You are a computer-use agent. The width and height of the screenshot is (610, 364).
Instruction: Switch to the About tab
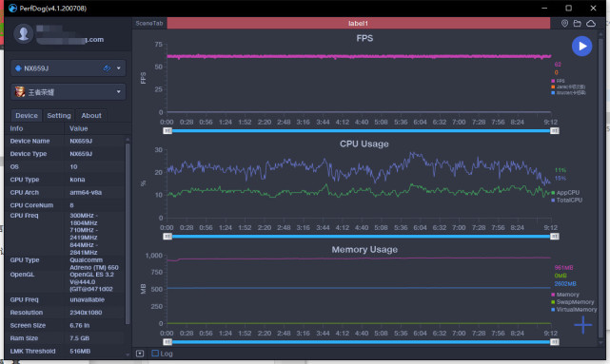pos(91,115)
